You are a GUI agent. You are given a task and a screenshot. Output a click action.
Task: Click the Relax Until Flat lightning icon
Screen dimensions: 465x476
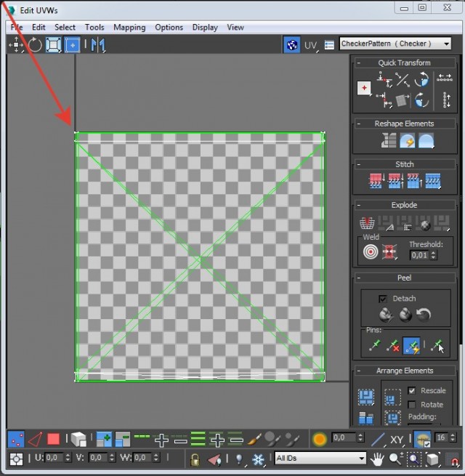pyautogui.click(x=408, y=140)
